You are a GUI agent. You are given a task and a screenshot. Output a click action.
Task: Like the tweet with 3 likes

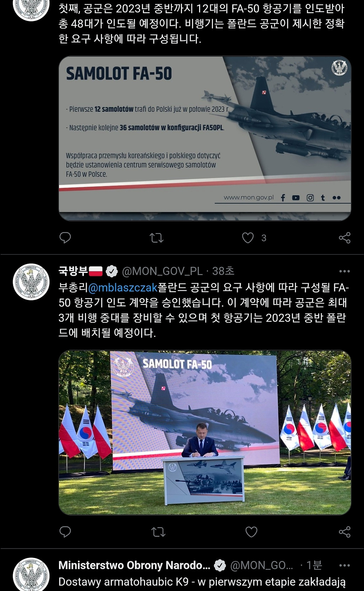[x=248, y=238]
